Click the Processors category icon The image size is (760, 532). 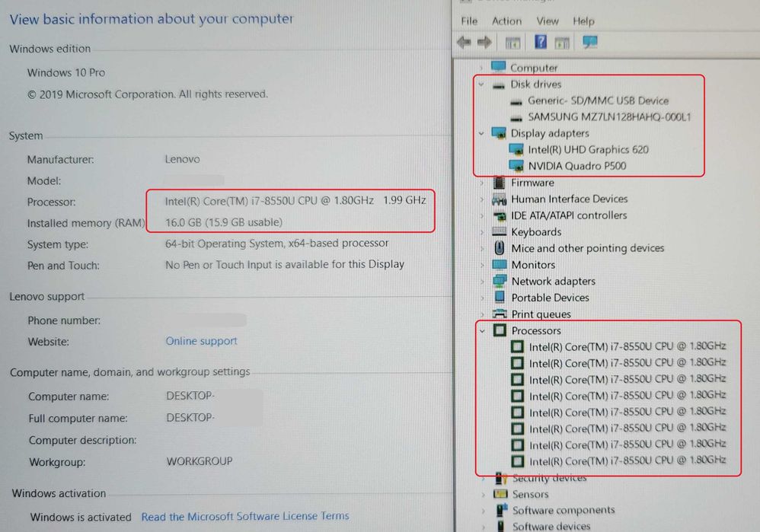[500, 330]
